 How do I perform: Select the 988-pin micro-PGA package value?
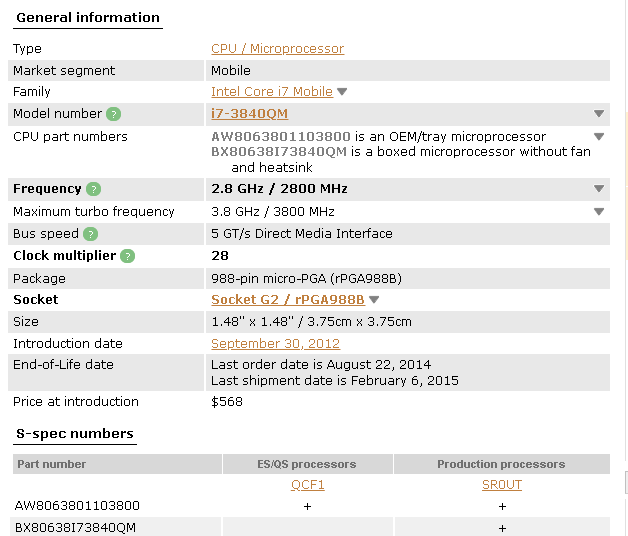pyautogui.click(x=306, y=278)
